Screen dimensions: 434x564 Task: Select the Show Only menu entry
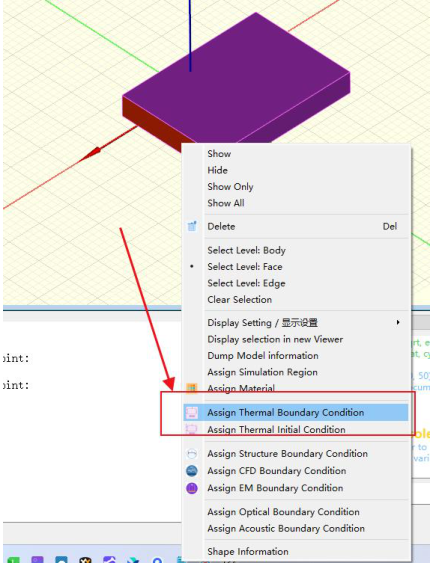click(296, 187)
